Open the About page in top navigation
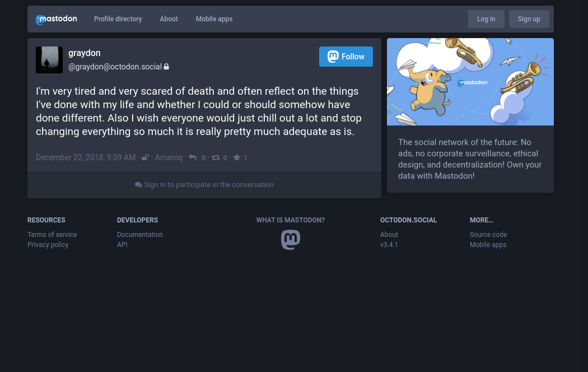The image size is (588, 372). (169, 19)
